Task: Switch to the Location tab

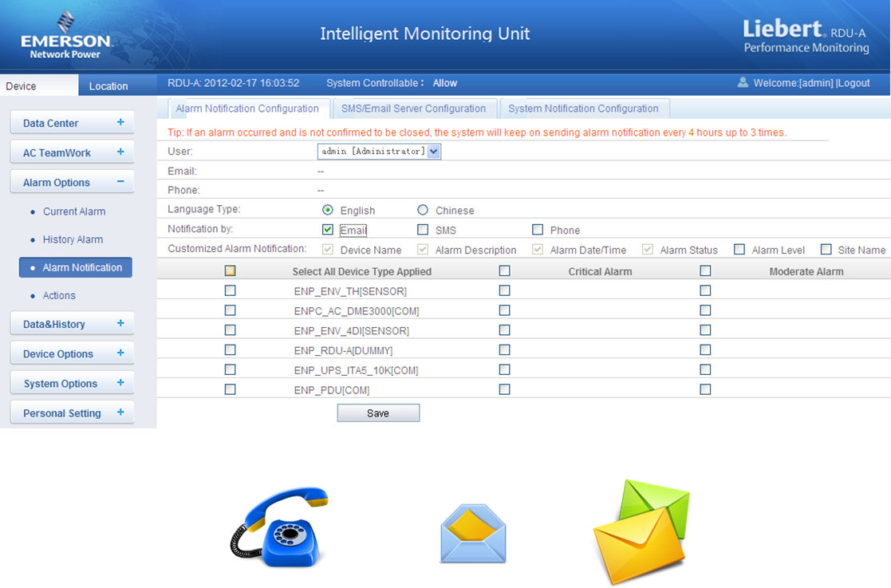Action: tap(108, 86)
